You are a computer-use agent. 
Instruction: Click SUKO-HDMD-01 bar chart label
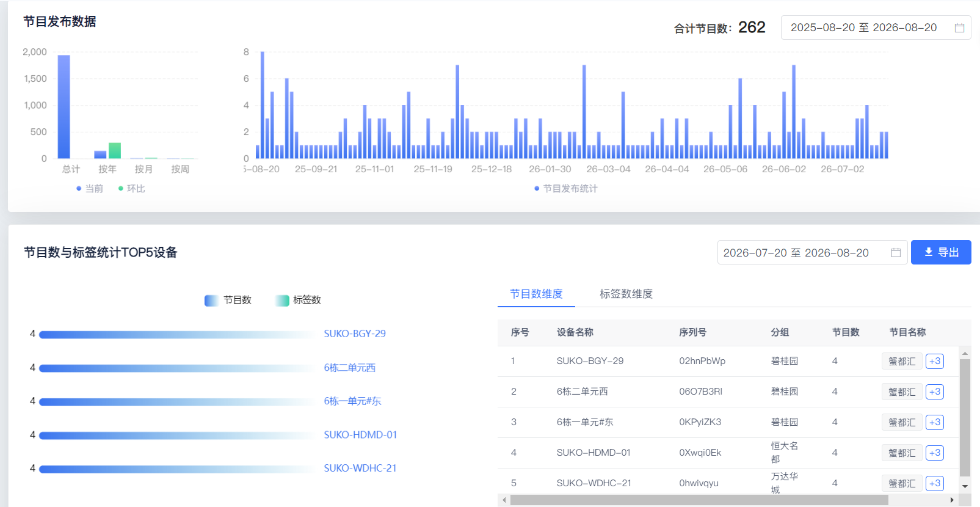tap(360, 435)
